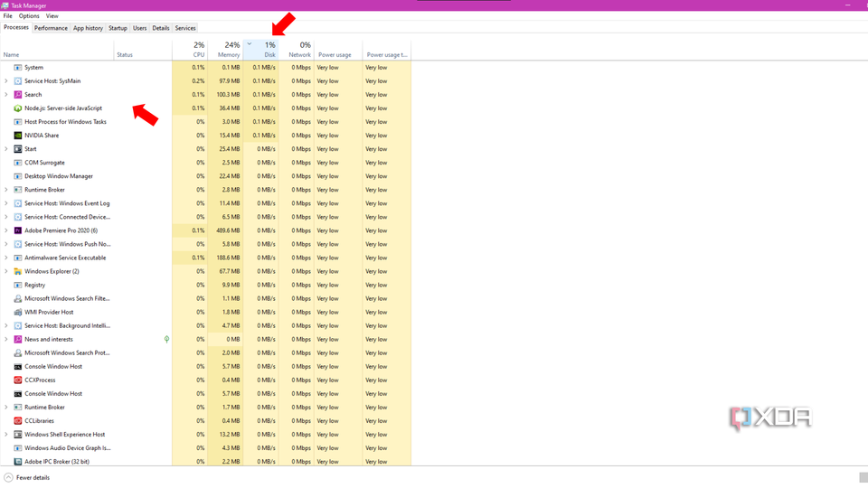The image size is (868, 488).
Task: Open the File menu
Action: 8,16
